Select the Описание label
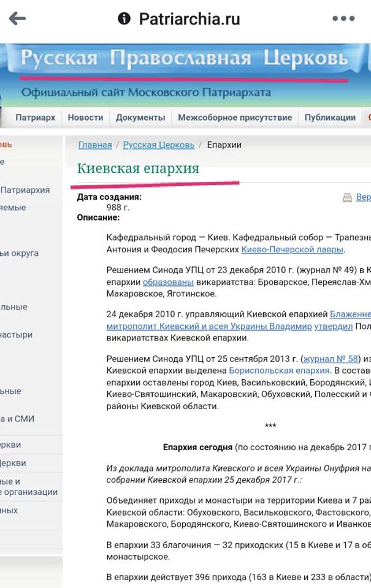The height and width of the screenshot is (588, 371). click(x=98, y=217)
